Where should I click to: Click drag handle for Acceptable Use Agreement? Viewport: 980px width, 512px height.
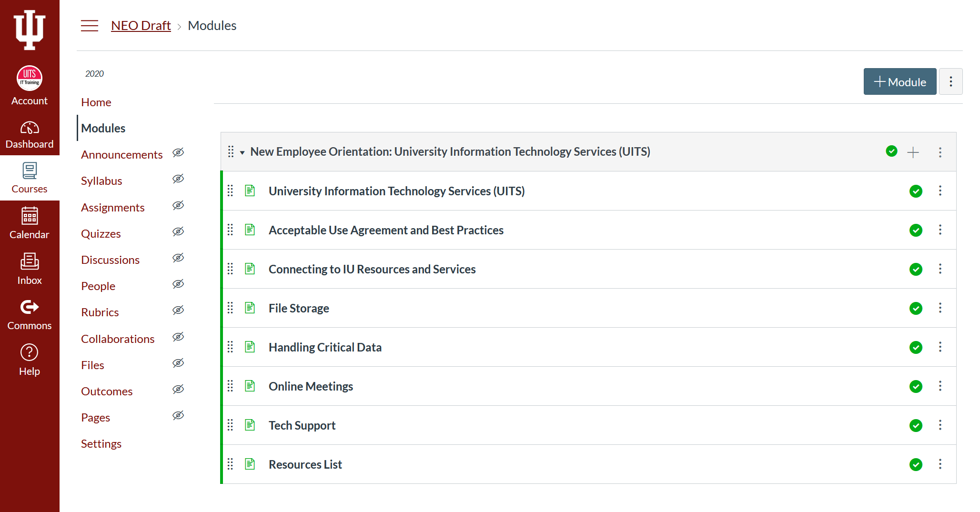[230, 230]
